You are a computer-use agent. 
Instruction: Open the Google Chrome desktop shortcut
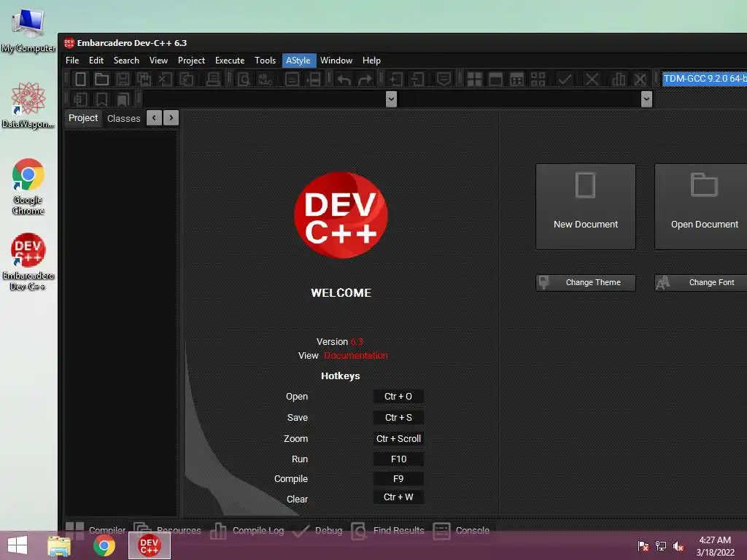[x=28, y=186]
